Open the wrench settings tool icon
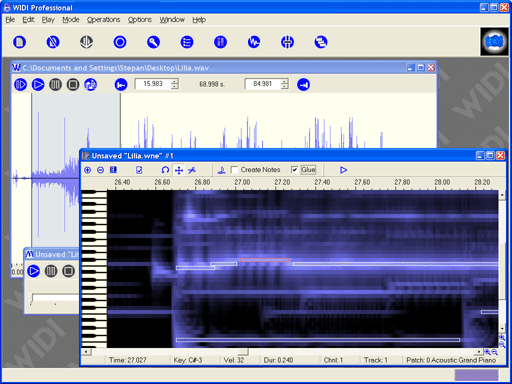 [153, 42]
